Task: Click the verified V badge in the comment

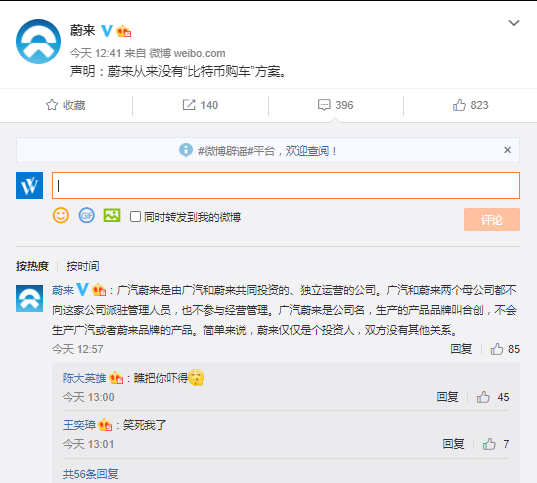Action: click(83, 290)
